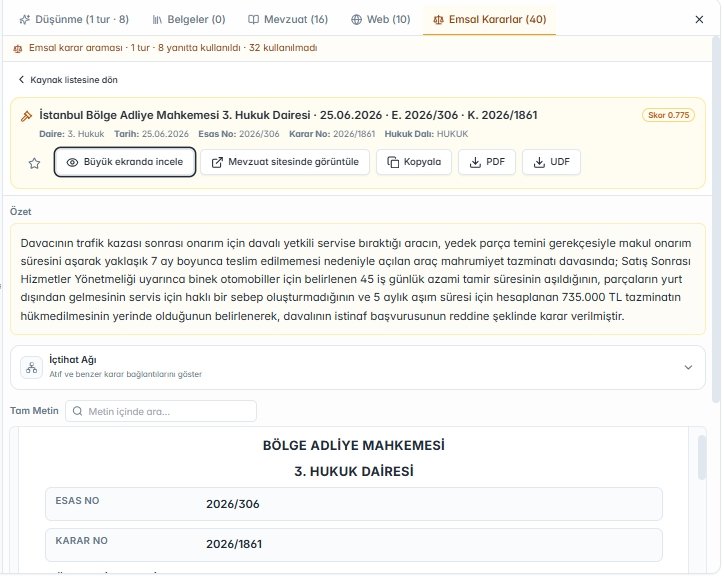Click the scales icon in Emsal karar araması bar
The height and width of the screenshot is (577, 725).
pyautogui.click(x=18, y=48)
